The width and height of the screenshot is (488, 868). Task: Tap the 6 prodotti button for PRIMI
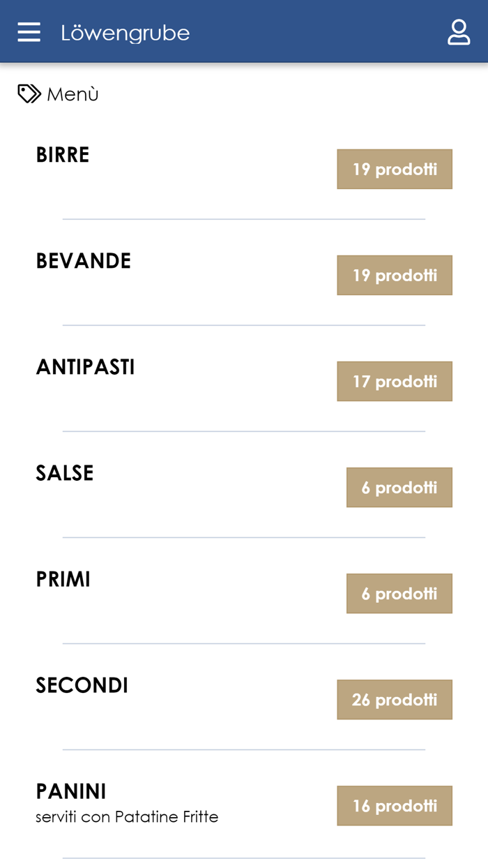(399, 593)
